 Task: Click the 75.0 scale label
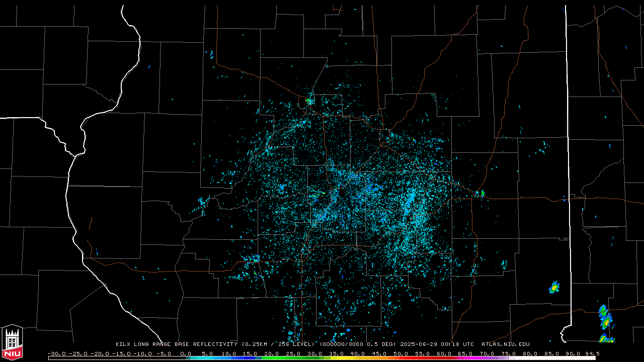(509, 354)
